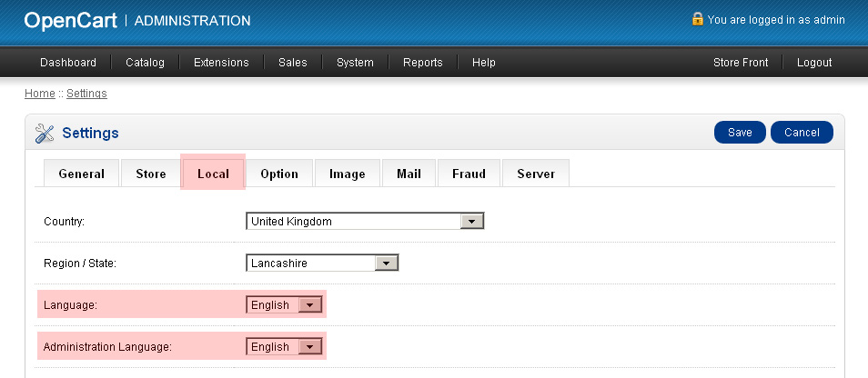This screenshot has width=868, height=378.
Task: Open the Fraud tab
Action: (469, 174)
